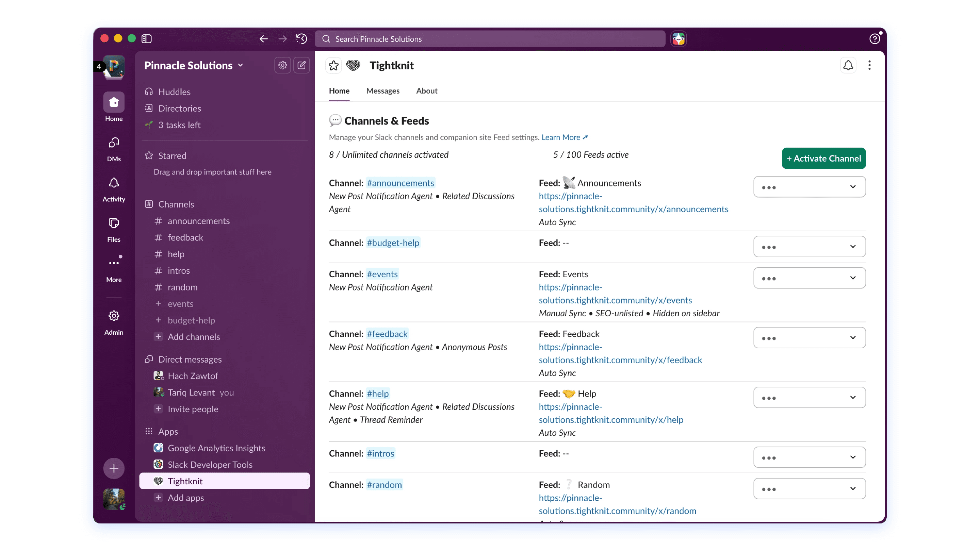Click the Activate Channel button

tap(823, 158)
